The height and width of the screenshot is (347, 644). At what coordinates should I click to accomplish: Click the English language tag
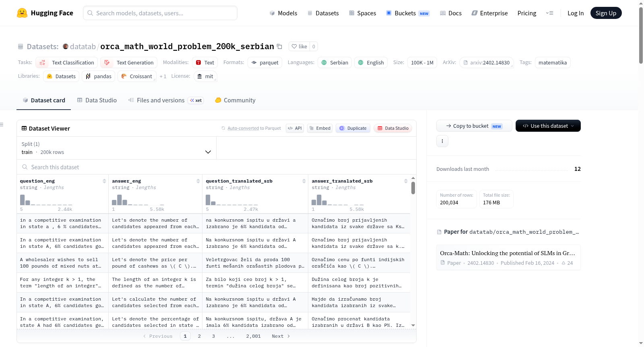pyautogui.click(x=371, y=62)
